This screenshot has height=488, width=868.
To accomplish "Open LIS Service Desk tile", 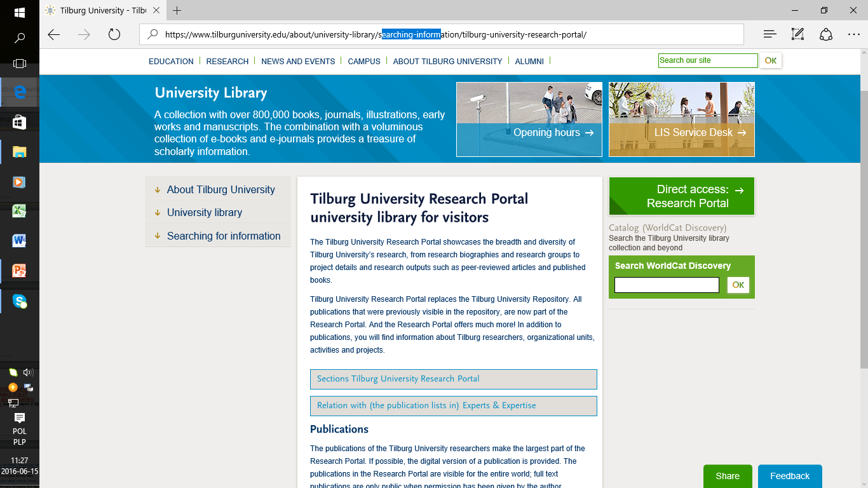I will 682,119.
